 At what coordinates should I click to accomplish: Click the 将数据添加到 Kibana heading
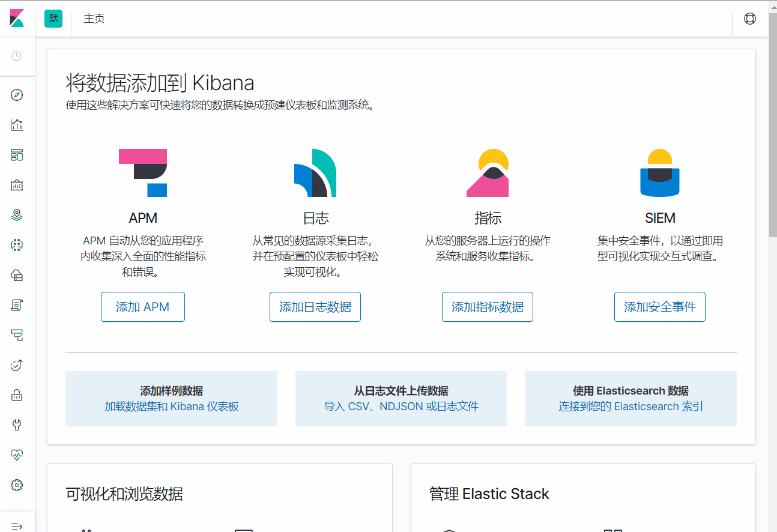(160, 83)
